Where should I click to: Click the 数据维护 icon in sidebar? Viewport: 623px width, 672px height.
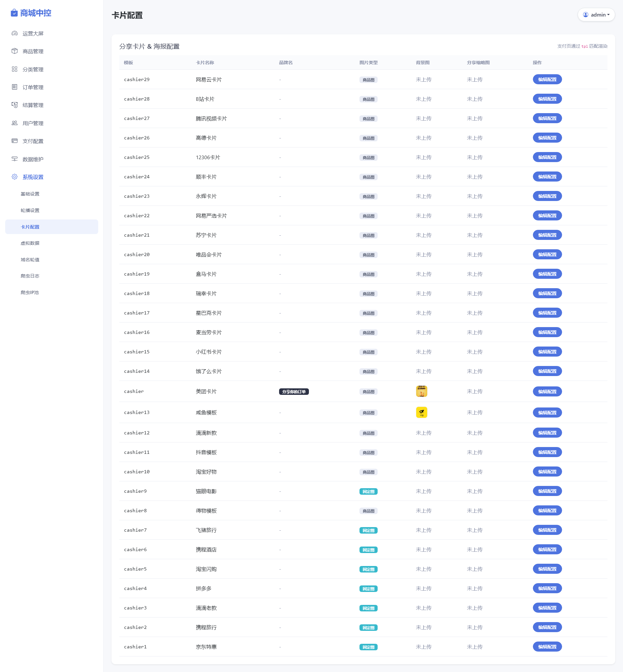tap(15, 159)
